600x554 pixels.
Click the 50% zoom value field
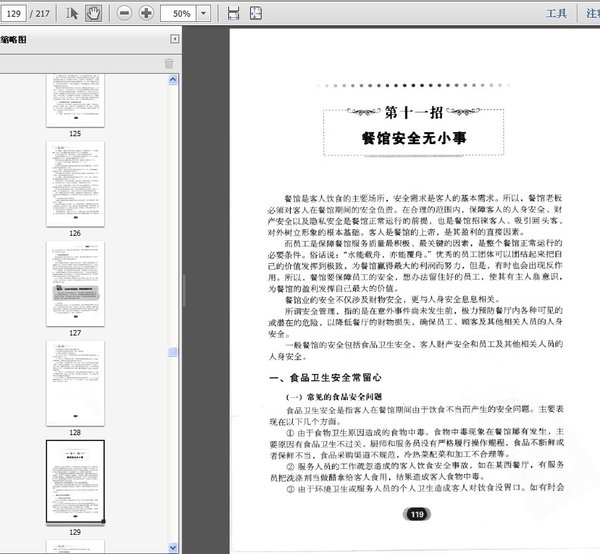click(x=179, y=14)
